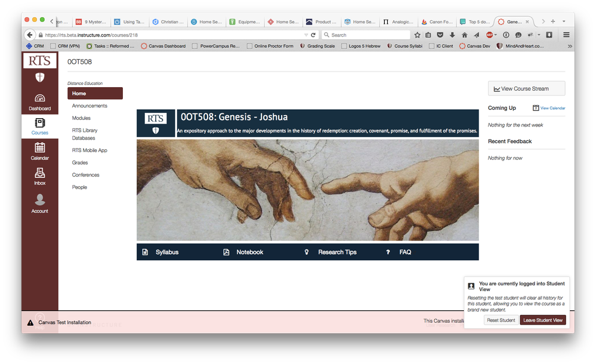Open the Course Syllabi bookmark
This screenshot has height=364, width=596.
click(x=404, y=46)
